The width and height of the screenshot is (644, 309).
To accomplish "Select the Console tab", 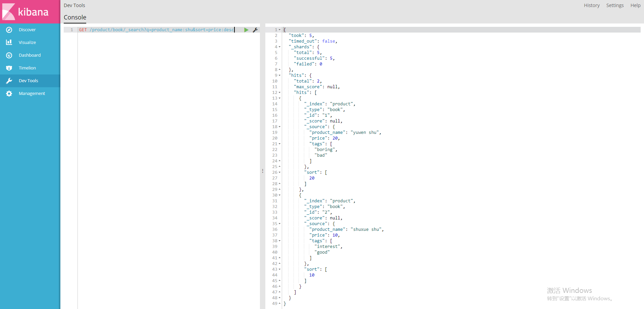I will [75, 17].
